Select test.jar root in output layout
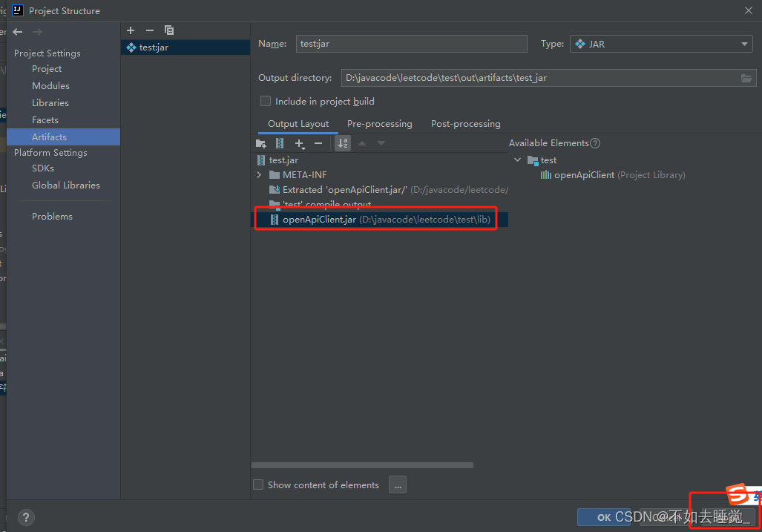This screenshot has width=762, height=532. (x=284, y=160)
